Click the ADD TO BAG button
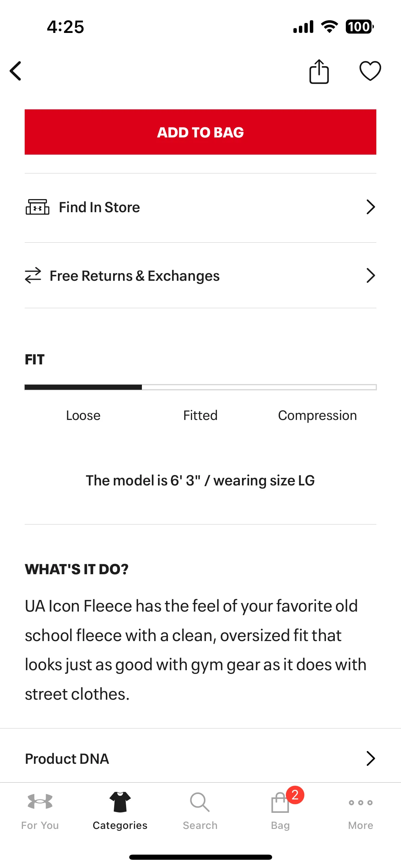401x868 pixels. (x=200, y=132)
